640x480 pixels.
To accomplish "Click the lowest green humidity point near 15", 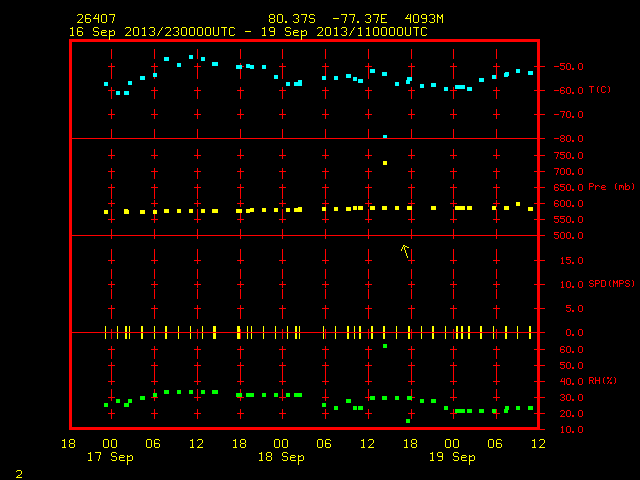I will tap(408, 421).
